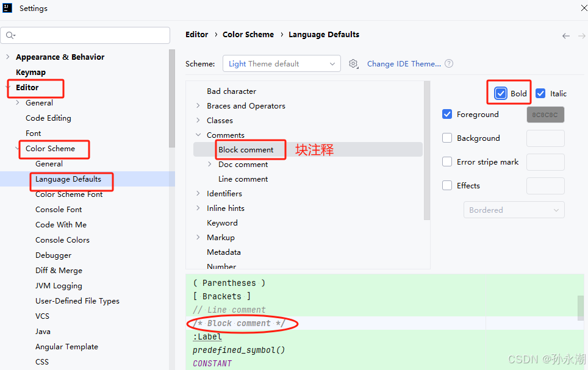This screenshot has width=588, height=370.
Task: Open VCS color settings
Action: pyautogui.click(x=42, y=316)
